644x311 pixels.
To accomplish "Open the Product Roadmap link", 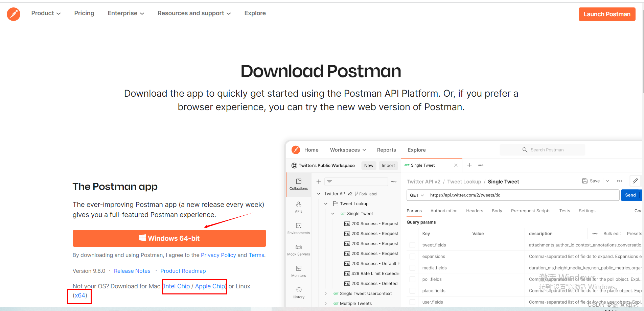I will 183,271.
